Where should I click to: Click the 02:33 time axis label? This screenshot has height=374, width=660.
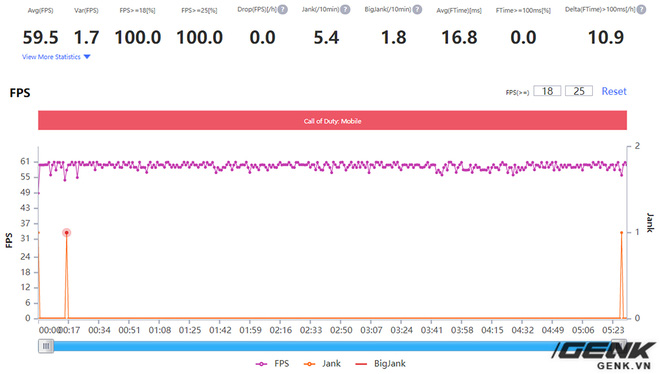(x=311, y=330)
